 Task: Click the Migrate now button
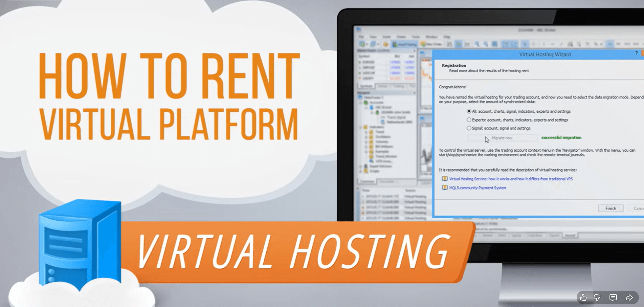click(502, 138)
